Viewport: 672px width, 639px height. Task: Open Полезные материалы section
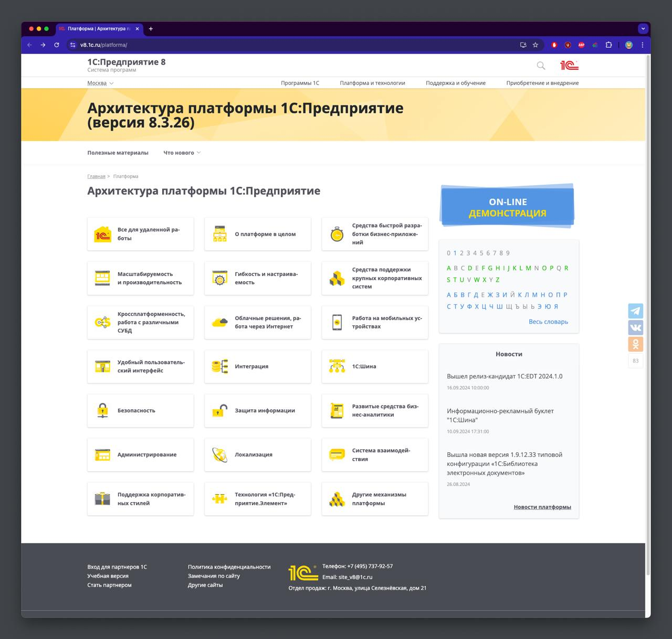tap(118, 153)
